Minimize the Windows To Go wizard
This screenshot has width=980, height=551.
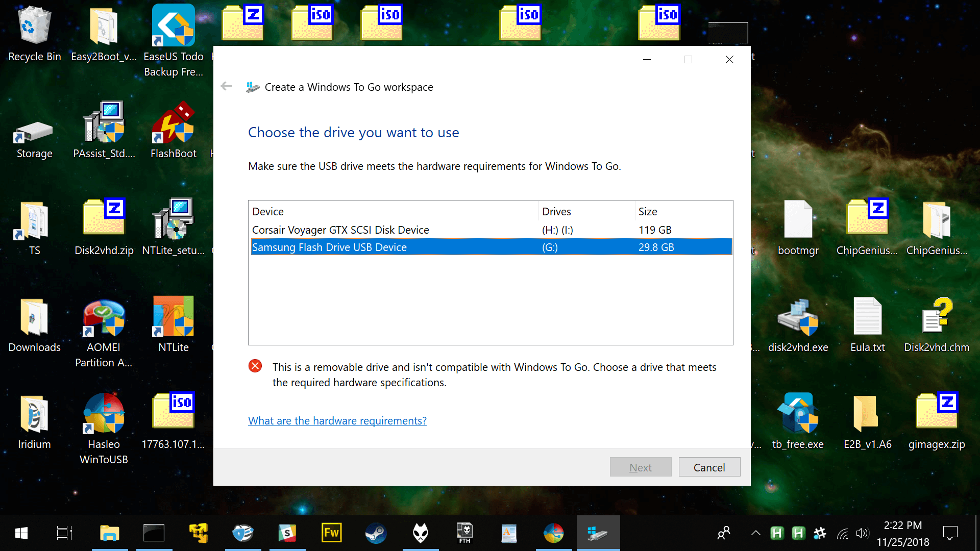647,60
